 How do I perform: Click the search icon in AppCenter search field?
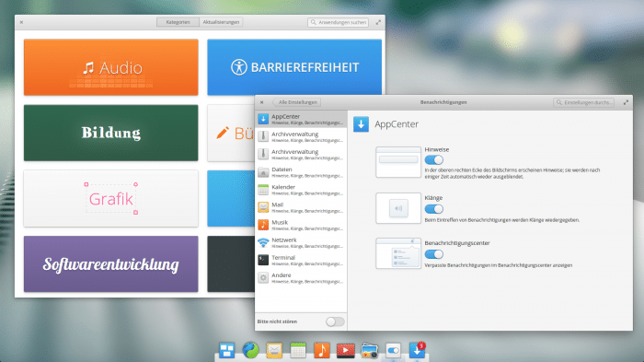click(x=314, y=22)
